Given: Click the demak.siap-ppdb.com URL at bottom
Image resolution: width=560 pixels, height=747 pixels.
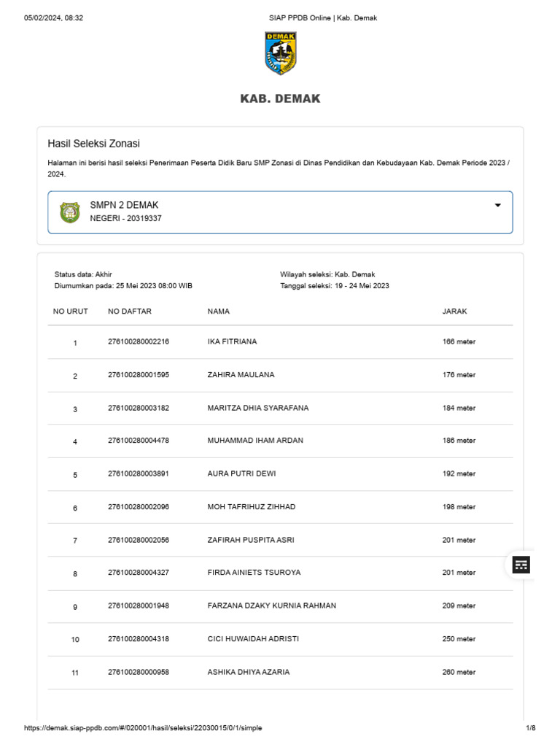Looking at the screenshot, I should pos(143,728).
